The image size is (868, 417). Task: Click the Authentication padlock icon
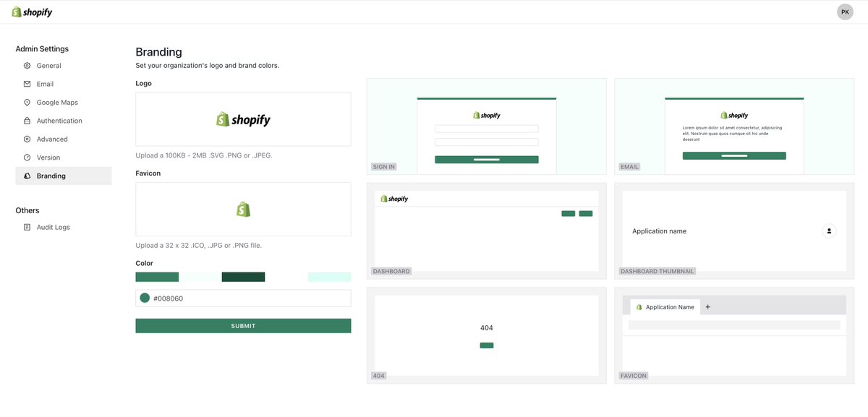pos(27,120)
